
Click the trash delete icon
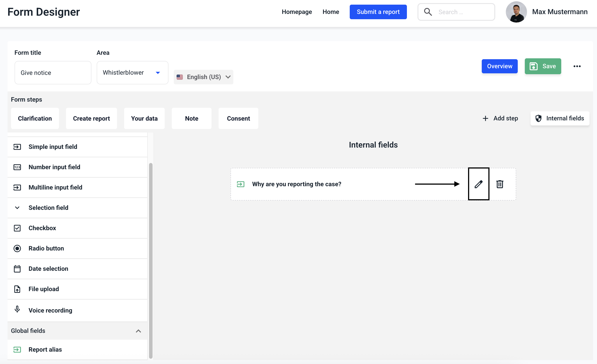pos(500,184)
